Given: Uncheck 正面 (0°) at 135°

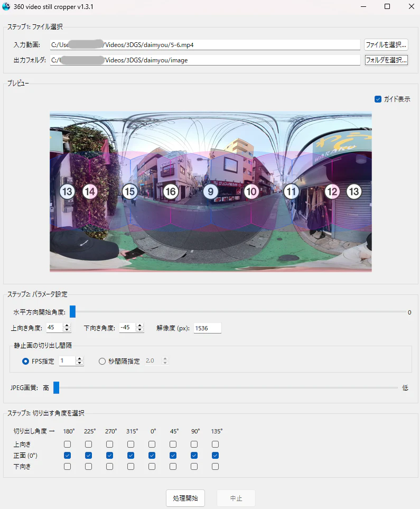Looking at the screenshot, I should [x=215, y=456].
